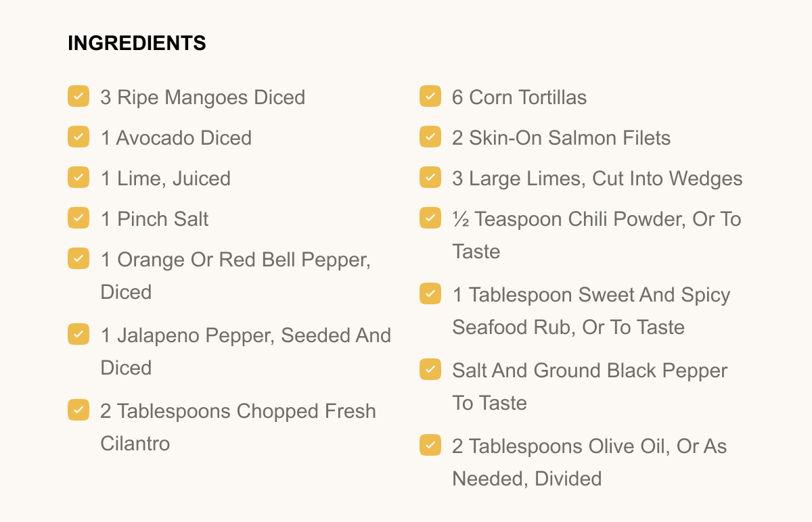Click the '1 Avocado Diced' ingredient label
The width and height of the screenshot is (812, 522).
pos(176,138)
